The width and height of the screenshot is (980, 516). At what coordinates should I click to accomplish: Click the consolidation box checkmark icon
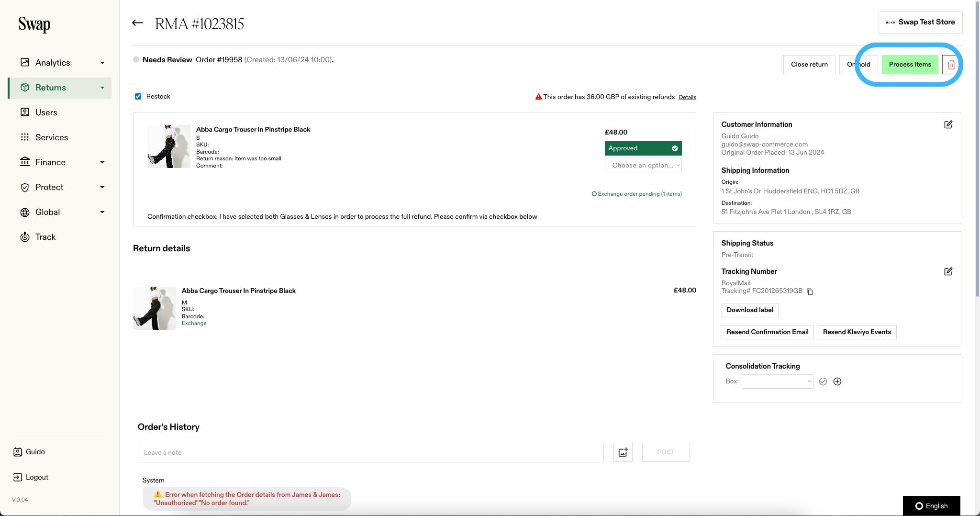[x=823, y=381]
